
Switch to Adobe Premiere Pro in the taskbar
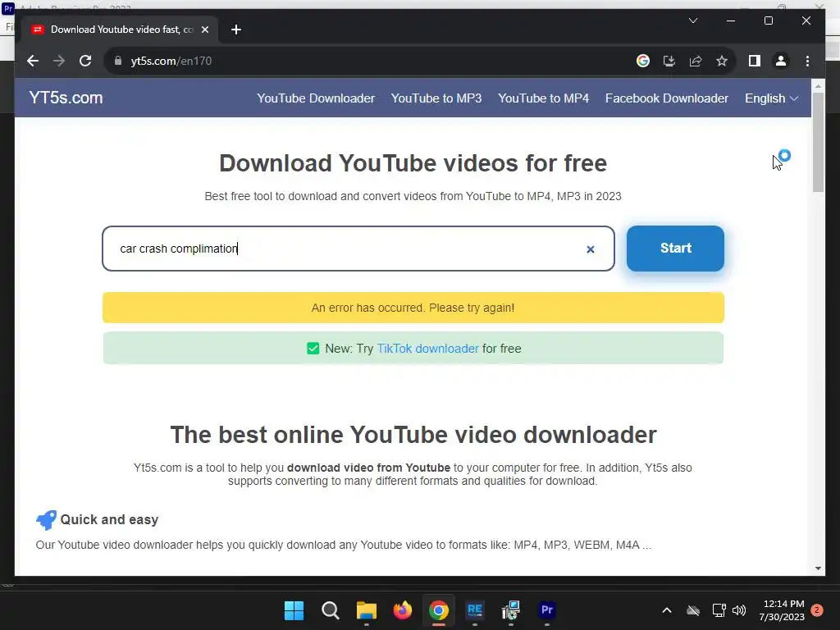[x=546, y=610]
